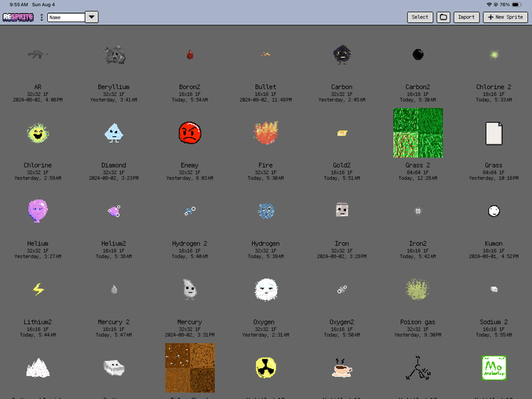Open the Carbon2 black ball sprite
This screenshot has height=399, width=532.
click(418, 54)
